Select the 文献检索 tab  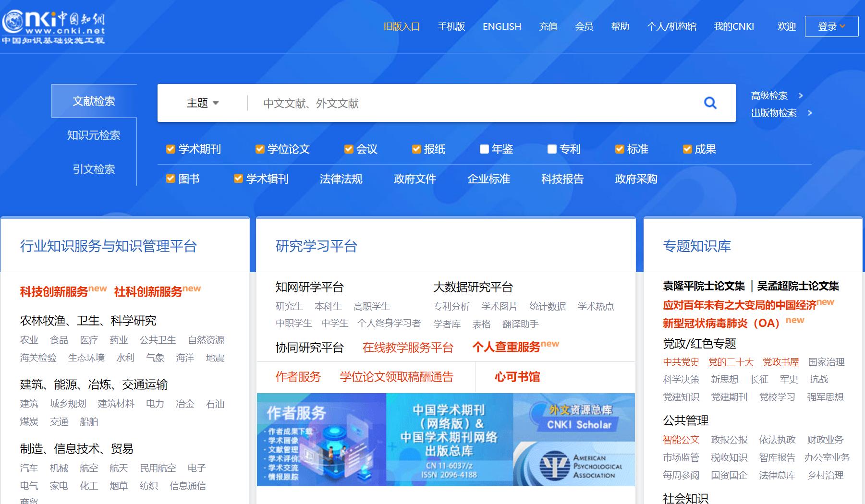tap(94, 101)
